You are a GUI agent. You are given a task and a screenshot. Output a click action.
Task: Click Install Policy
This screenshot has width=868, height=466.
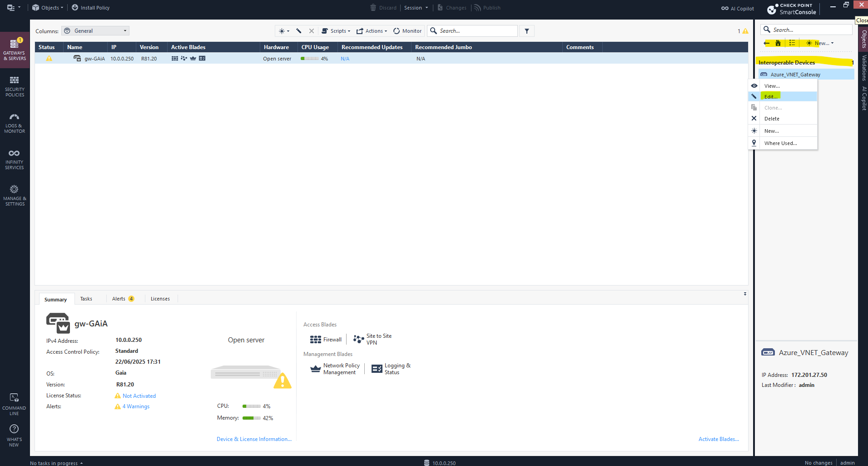[x=90, y=8]
